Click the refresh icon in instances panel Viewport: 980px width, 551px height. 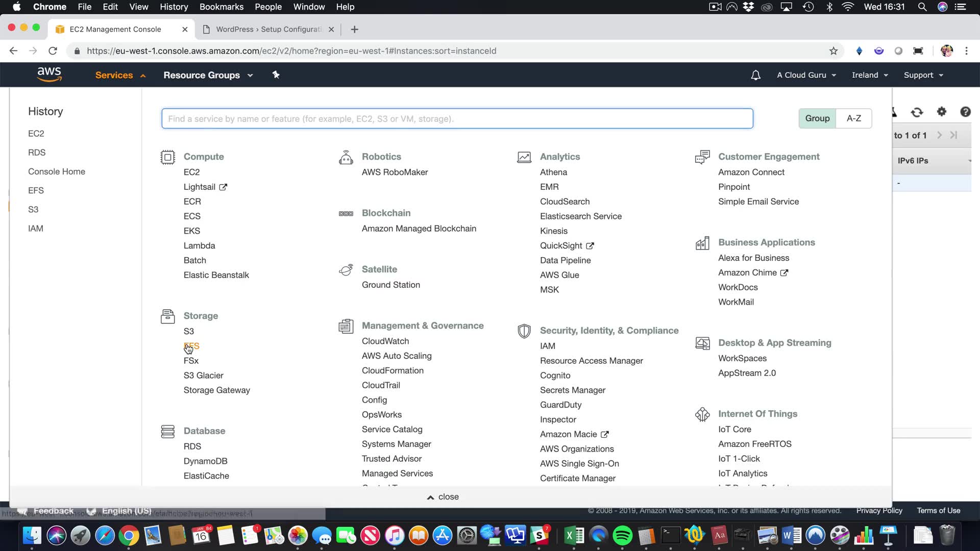[917, 112]
